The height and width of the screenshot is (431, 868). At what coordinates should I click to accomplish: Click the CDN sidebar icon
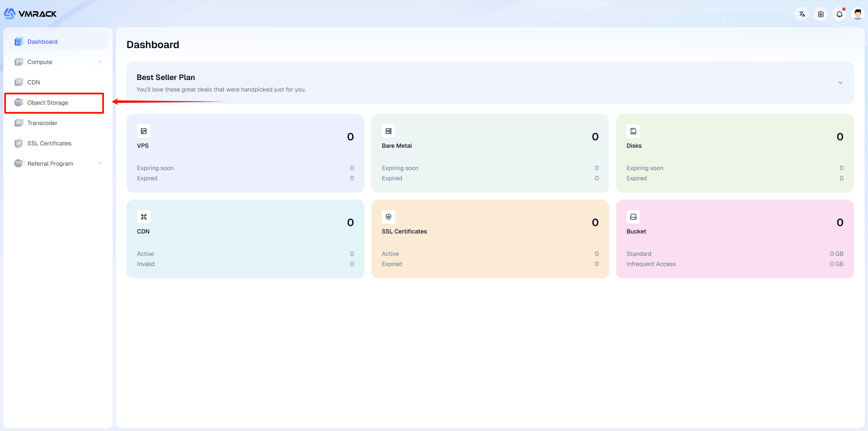point(19,82)
